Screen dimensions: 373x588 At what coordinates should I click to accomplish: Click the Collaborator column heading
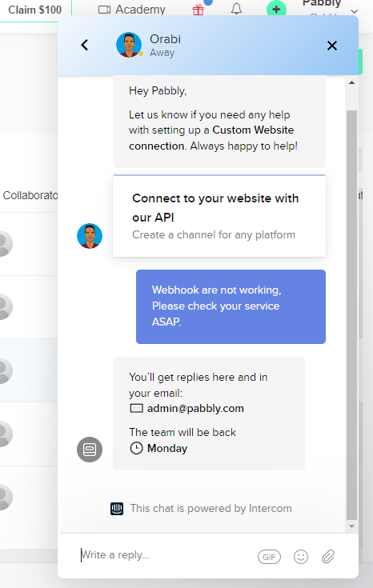30,195
